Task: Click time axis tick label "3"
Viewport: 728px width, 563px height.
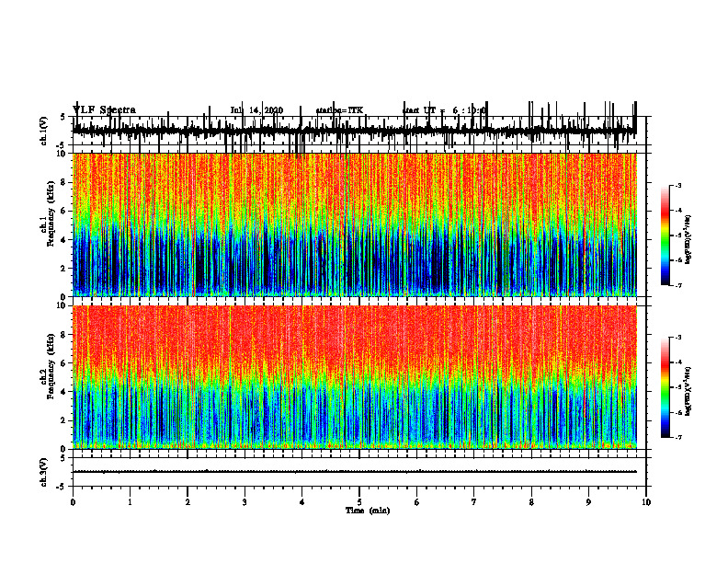Action: pos(245,502)
